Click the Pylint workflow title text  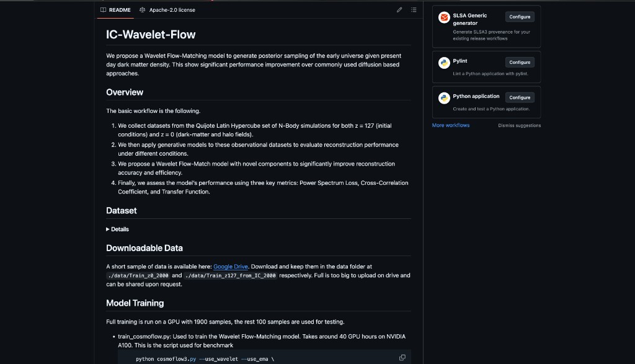point(460,61)
